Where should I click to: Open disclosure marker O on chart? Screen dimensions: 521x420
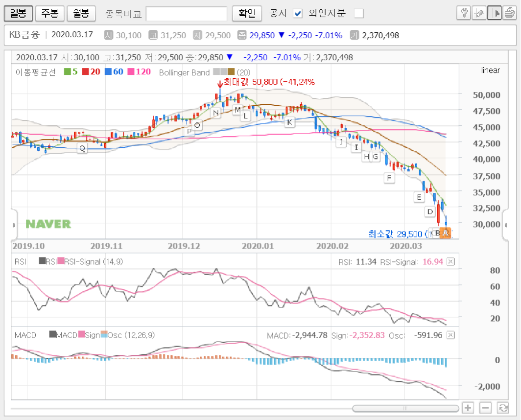click(x=197, y=125)
